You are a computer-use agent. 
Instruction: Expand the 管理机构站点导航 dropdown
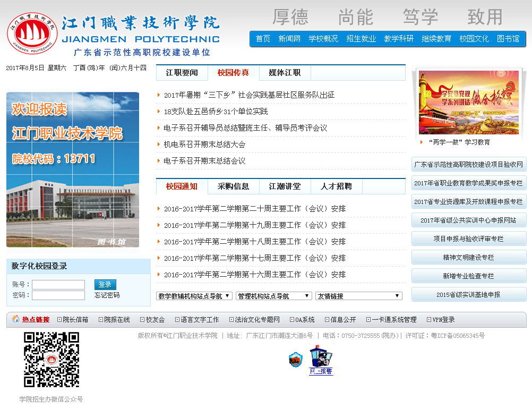(273, 296)
